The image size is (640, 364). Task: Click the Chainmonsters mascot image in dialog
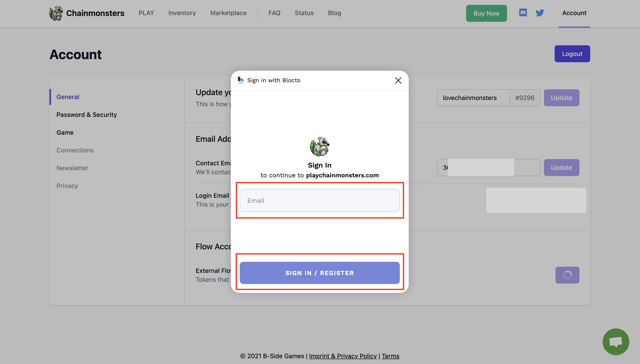(320, 146)
